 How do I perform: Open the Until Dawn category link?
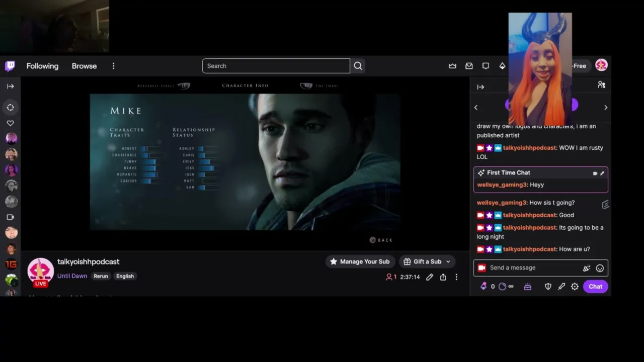point(72,276)
